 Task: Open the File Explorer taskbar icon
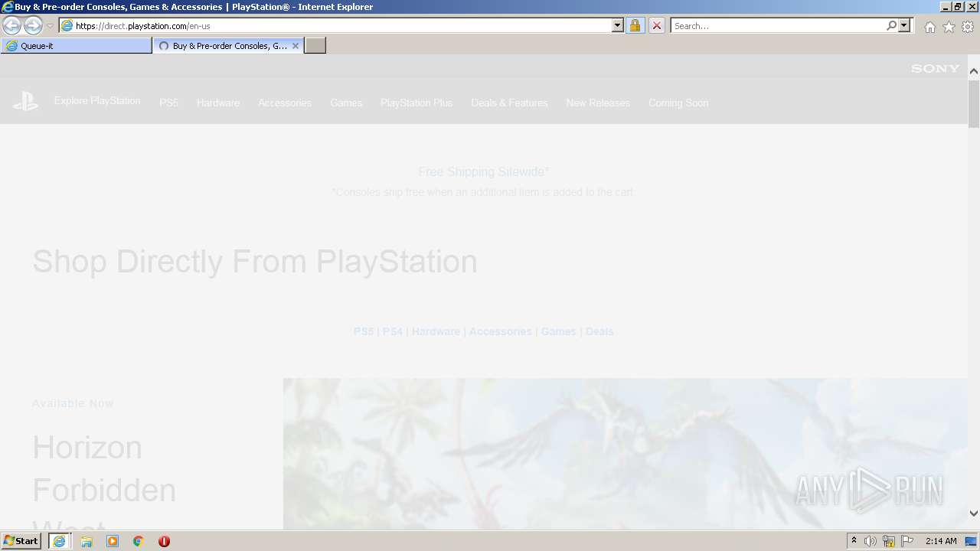[87, 541]
